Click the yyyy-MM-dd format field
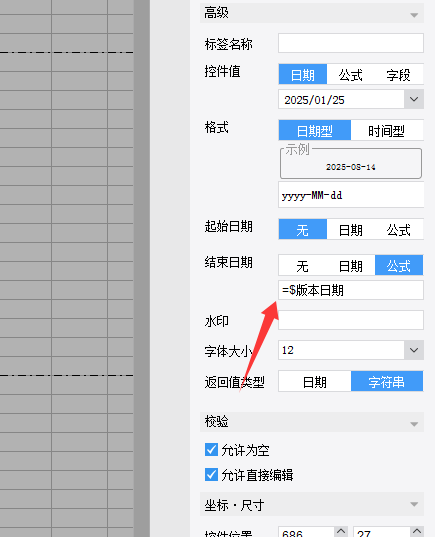Image resolution: width=435 pixels, height=537 pixels. pyautogui.click(x=351, y=195)
